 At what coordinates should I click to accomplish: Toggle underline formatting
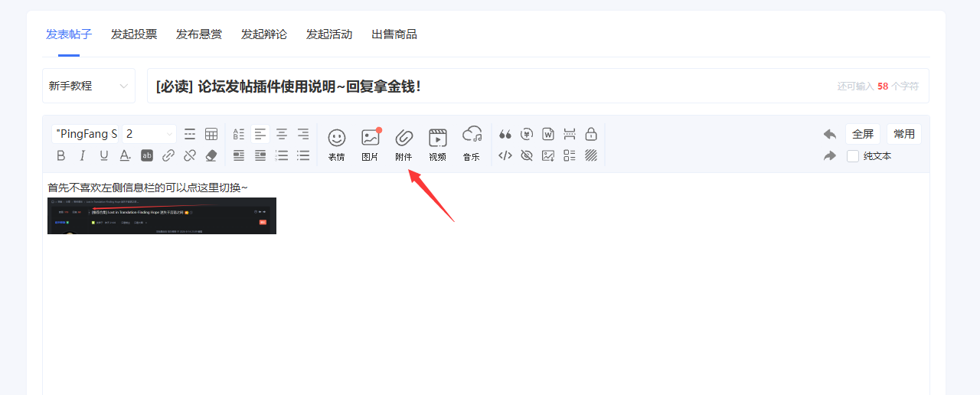pyautogui.click(x=104, y=155)
